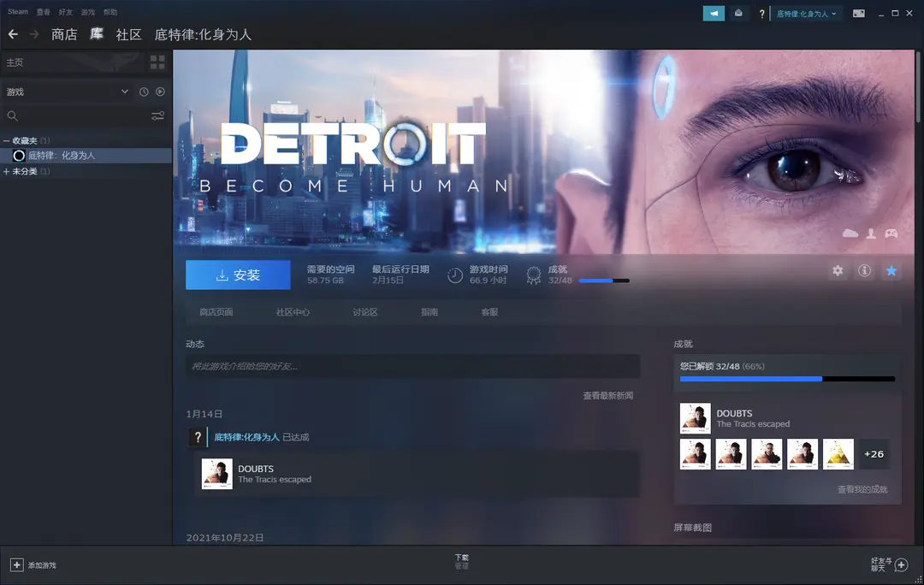Screen dimensions: 924x585
Task: Open the 游戏 menu in menu bar
Action: (x=88, y=12)
